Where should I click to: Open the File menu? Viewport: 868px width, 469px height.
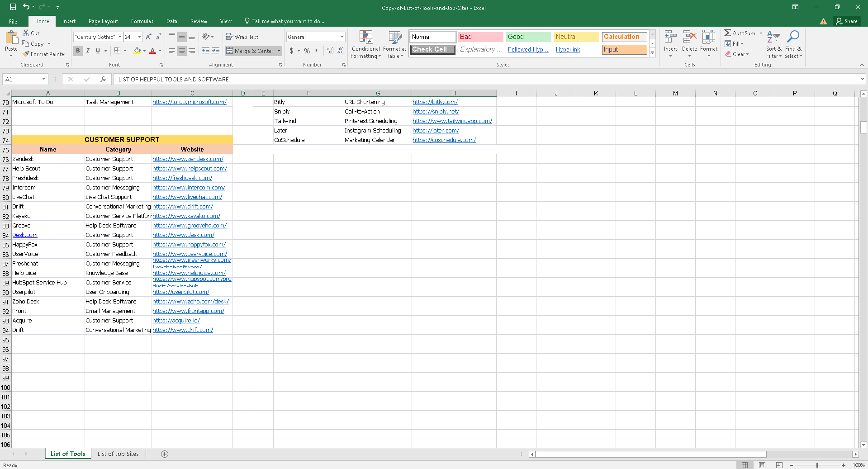(13, 21)
